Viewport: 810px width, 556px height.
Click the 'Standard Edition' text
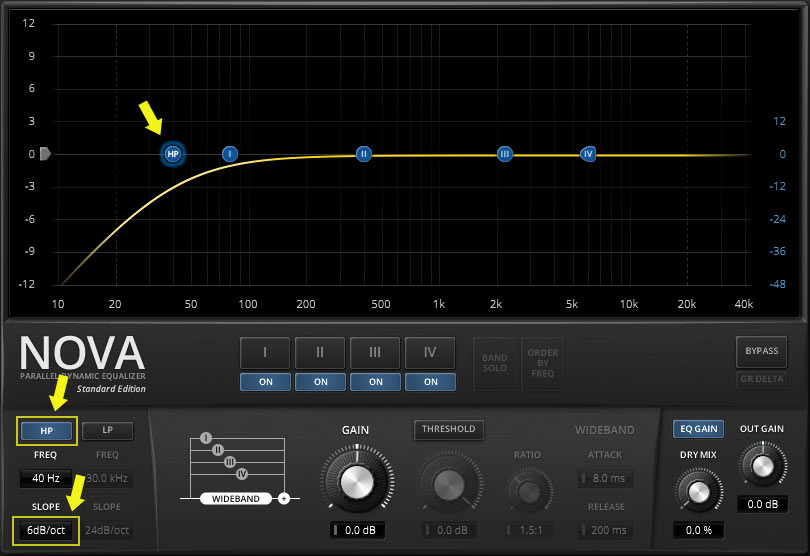click(x=111, y=389)
